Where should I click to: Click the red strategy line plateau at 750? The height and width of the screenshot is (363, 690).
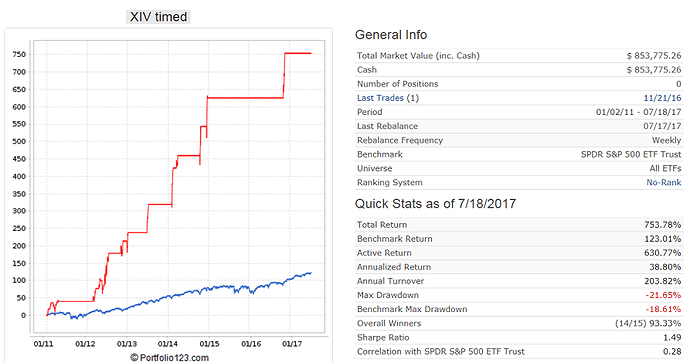tap(298, 53)
